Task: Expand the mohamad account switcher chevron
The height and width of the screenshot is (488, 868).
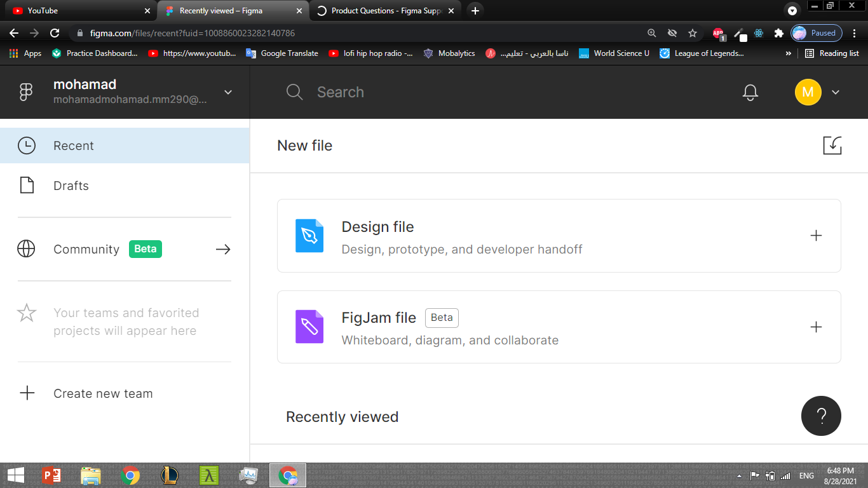Action: pos(228,92)
